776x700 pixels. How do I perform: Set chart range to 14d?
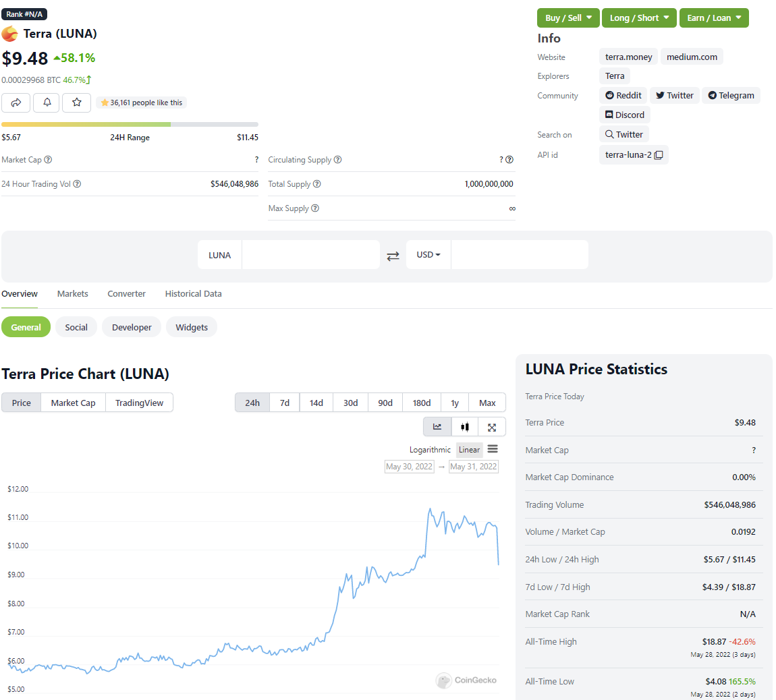click(x=316, y=403)
